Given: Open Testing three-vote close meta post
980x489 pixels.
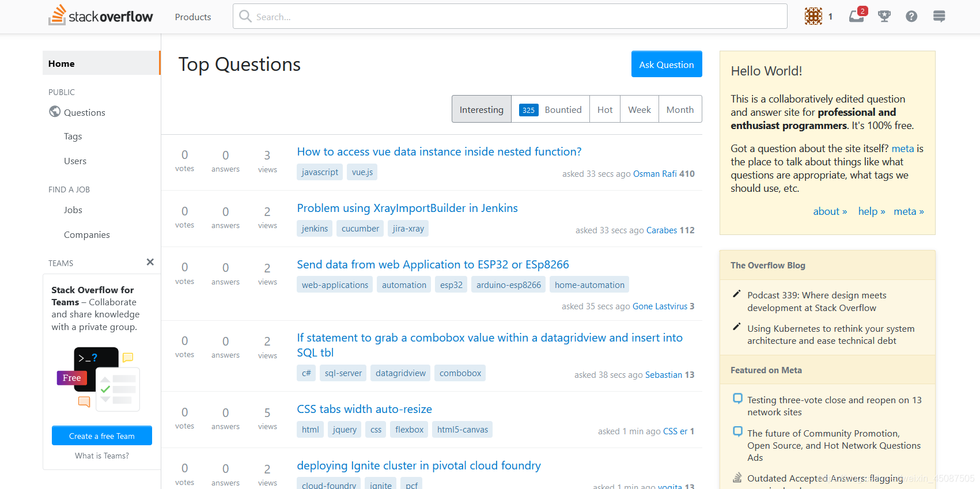Looking at the screenshot, I should click(834, 406).
